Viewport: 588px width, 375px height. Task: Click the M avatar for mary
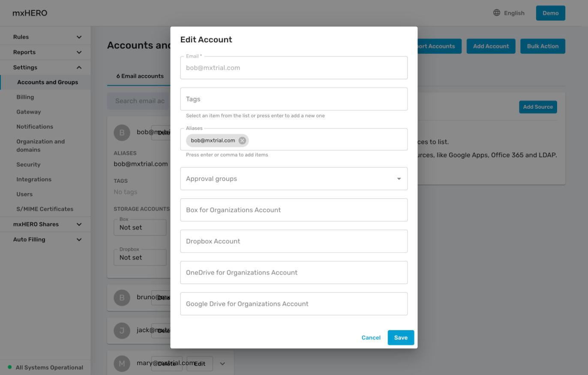click(122, 363)
